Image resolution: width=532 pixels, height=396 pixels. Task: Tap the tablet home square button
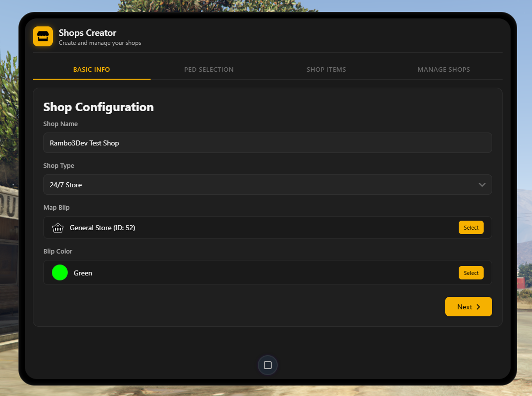268,365
